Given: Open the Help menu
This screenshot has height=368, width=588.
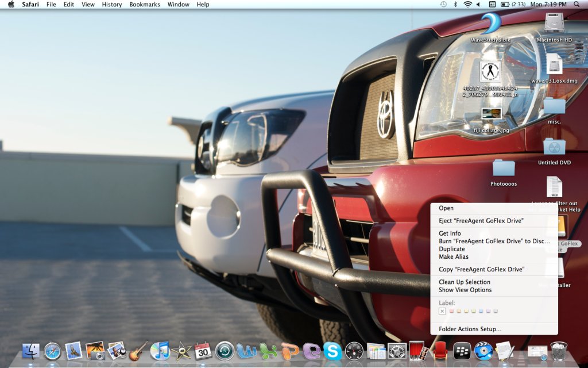Looking at the screenshot, I should [203, 4].
